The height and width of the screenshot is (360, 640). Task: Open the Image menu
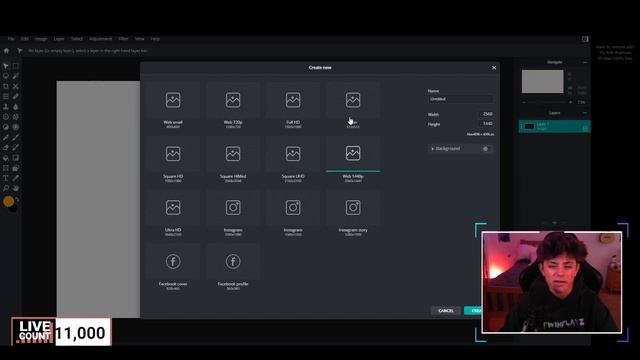[x=41, y=39]
